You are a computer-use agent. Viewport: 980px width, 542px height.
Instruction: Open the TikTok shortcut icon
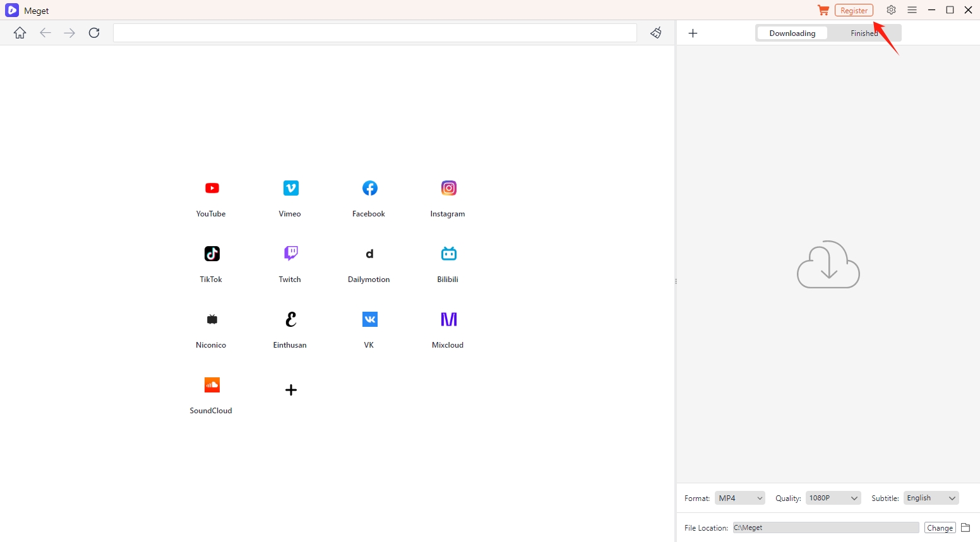point(212,254)
